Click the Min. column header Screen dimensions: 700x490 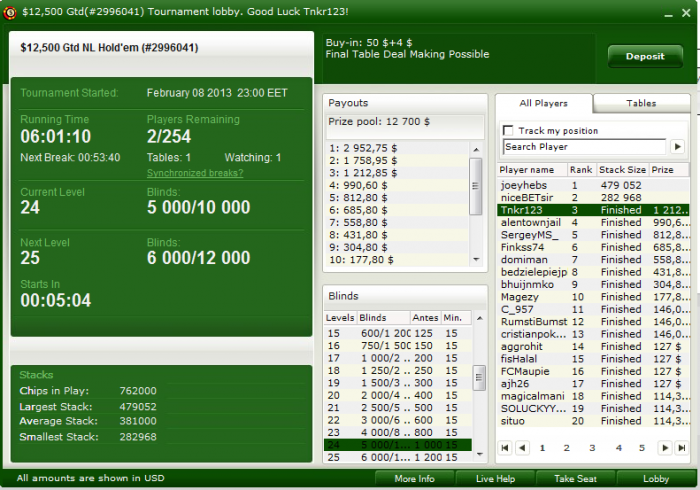tap(455, 318)
